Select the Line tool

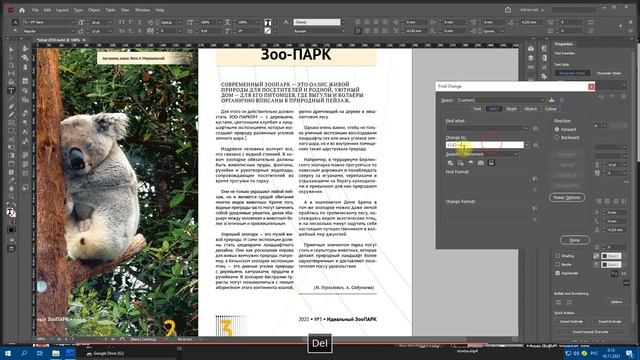tap(11, 98)
